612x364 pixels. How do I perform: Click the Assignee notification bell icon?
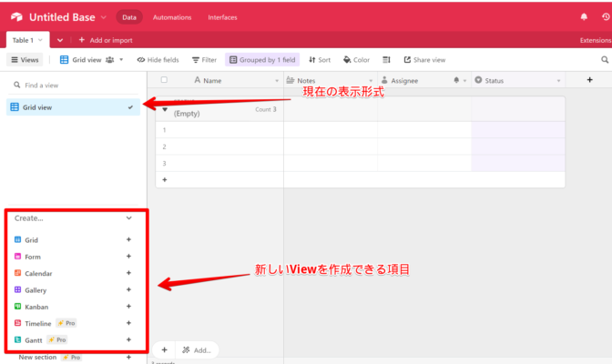coord(456,80)
